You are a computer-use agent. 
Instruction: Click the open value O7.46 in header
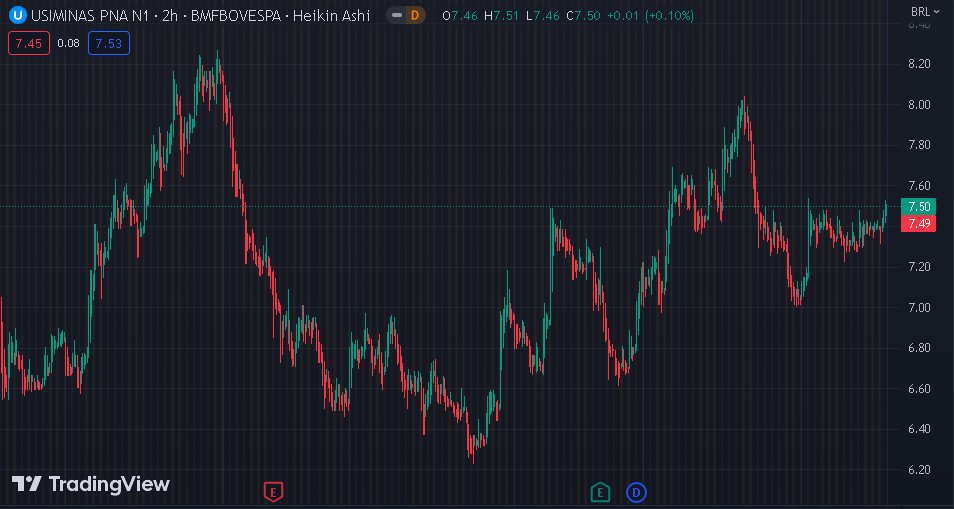pyautogui.click(x=461, y=15)
